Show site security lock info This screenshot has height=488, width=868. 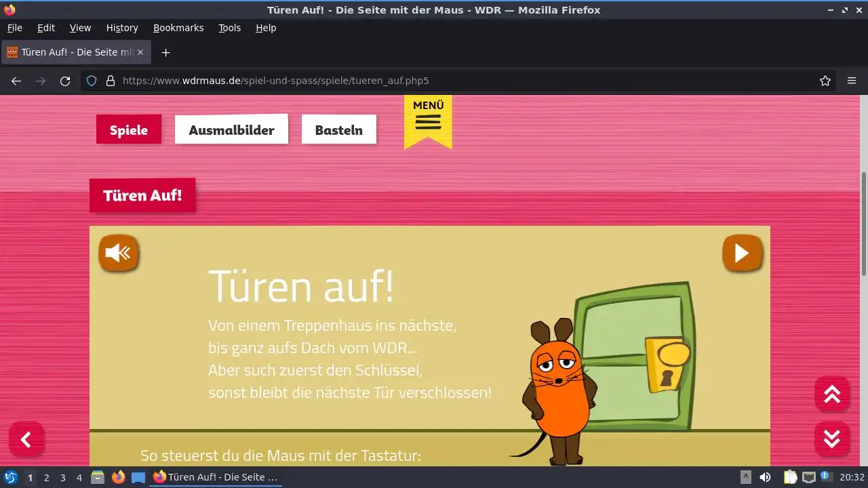coord(111,81)
